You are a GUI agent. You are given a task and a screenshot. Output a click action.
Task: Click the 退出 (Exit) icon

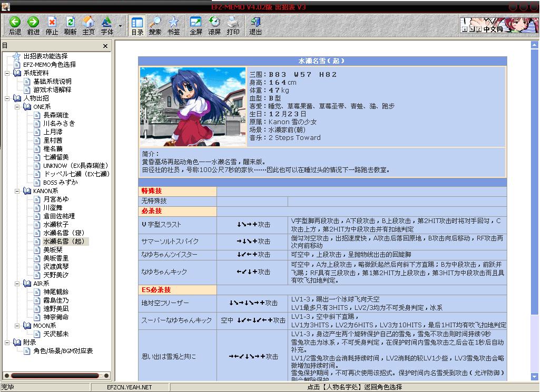(255, 26)
